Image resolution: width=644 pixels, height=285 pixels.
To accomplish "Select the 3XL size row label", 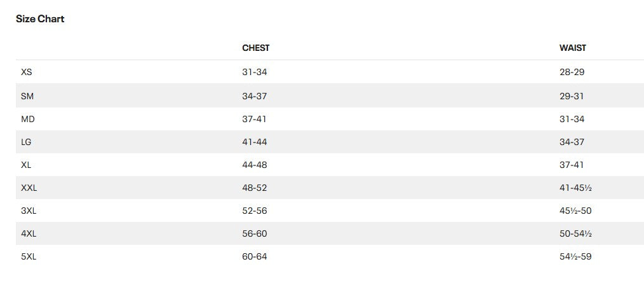I will click(29, 211).
